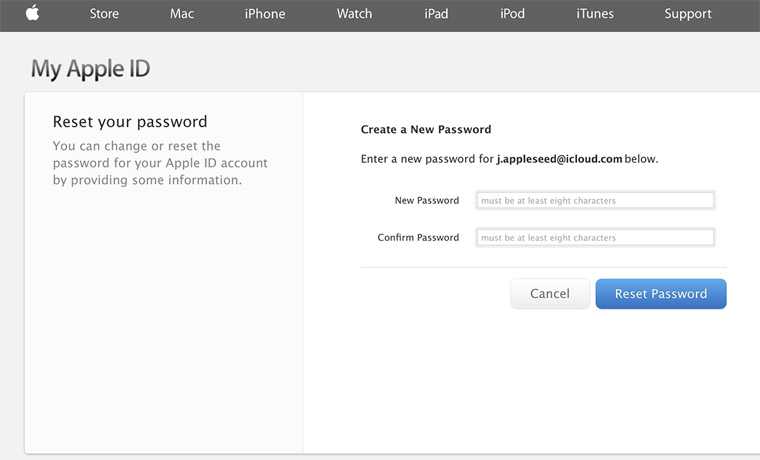The height and width of the screenshot is (460, 760).
Task: Focus the Confirm Password input field
Action: pyautogui.click(x=595, y=238)
